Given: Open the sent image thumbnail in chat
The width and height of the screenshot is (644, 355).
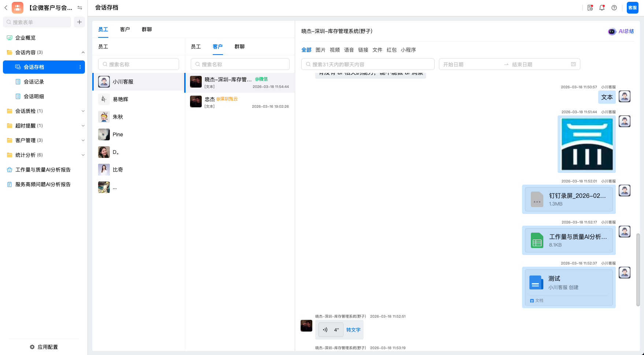Looking at the screenshot, I should point(587,144).
